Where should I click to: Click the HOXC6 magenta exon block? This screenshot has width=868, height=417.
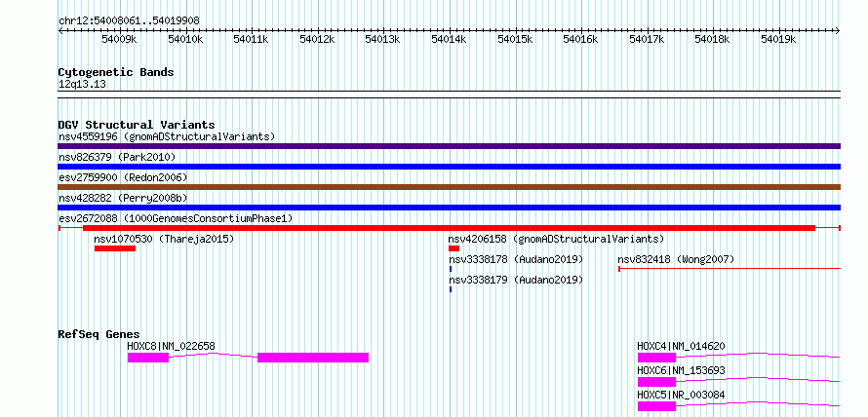656,382
